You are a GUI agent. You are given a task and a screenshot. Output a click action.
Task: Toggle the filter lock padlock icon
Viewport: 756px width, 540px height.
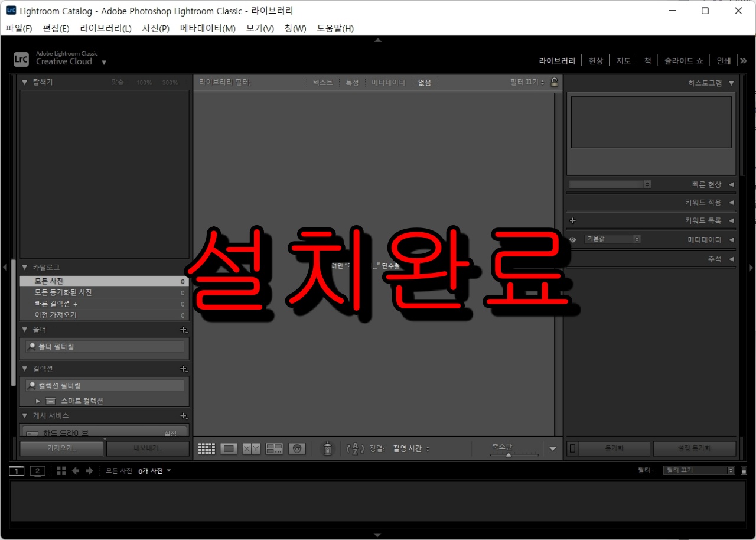coord(553,82)
